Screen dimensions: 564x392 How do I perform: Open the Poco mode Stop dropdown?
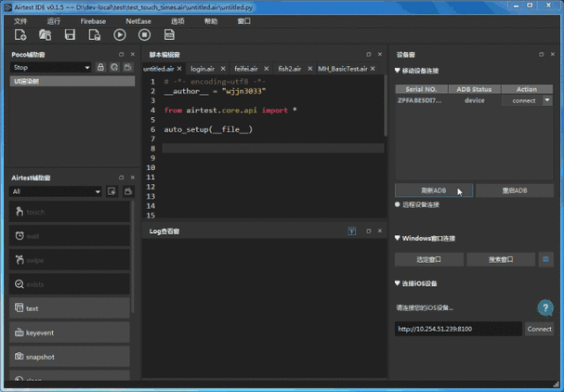tap(51, 67)
